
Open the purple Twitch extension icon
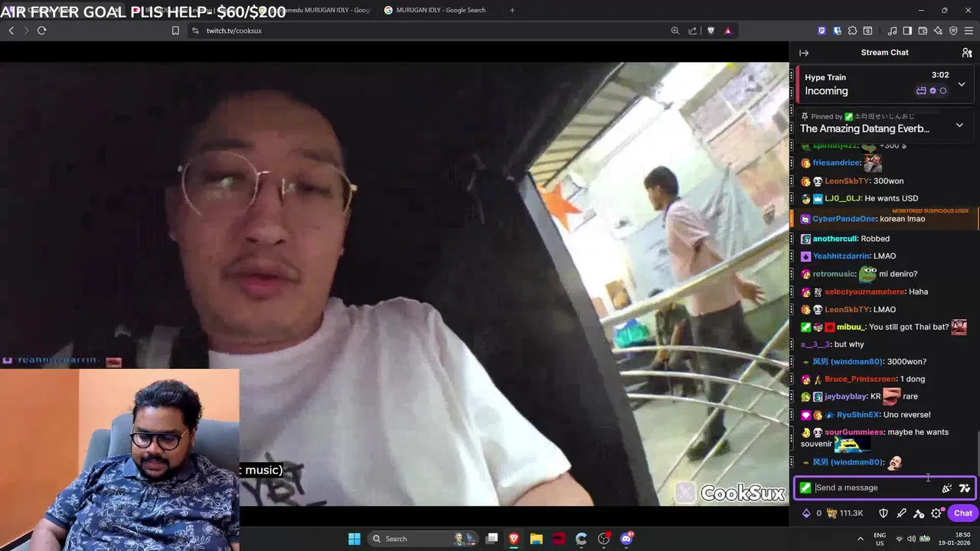click(822, 31)
